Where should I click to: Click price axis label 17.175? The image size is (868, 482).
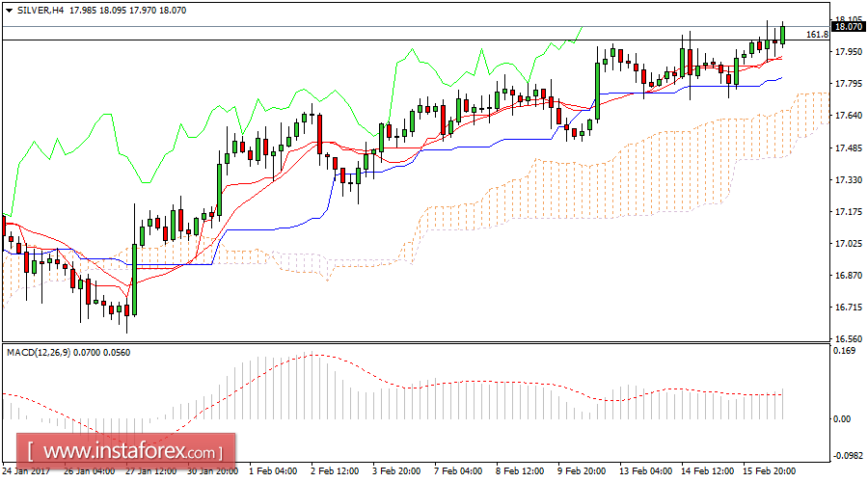click(848, 212)
